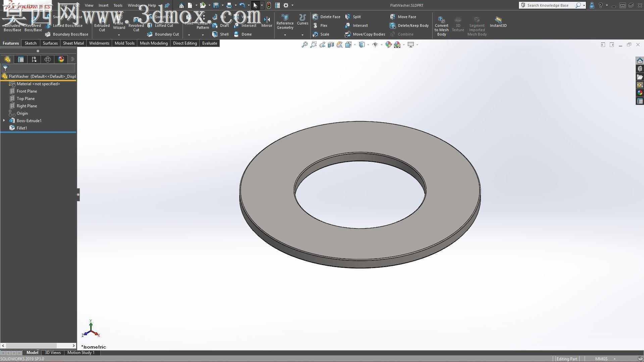This screenshot has height=362, width=644.
Task: Select the Move Face tool
Action: point(403,17)
